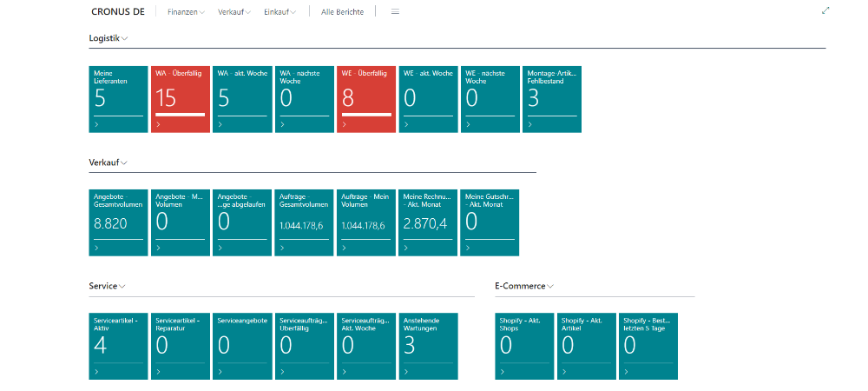Viewport: 868px width, 391px height.
Task: Open the WE - Überfällig red tile
Action: tap(366, 99)
